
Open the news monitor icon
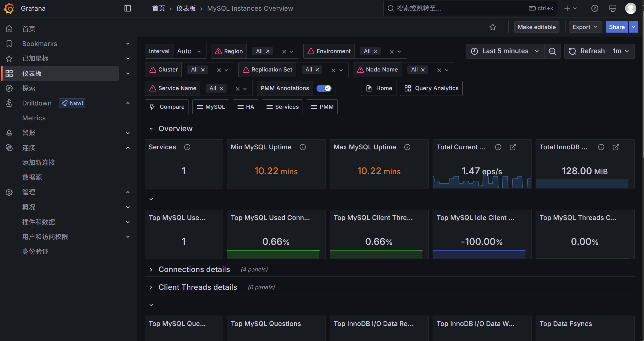click(x=613, y=8)
